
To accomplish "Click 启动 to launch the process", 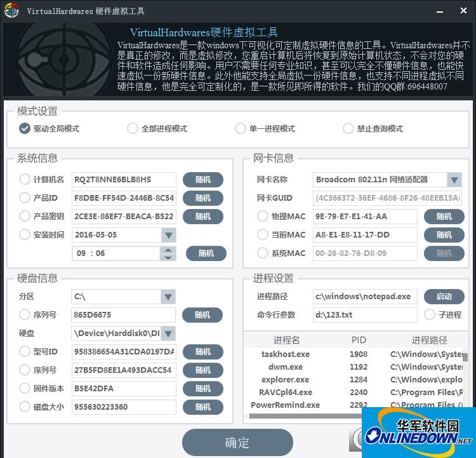I will click(x=444, y=297).
